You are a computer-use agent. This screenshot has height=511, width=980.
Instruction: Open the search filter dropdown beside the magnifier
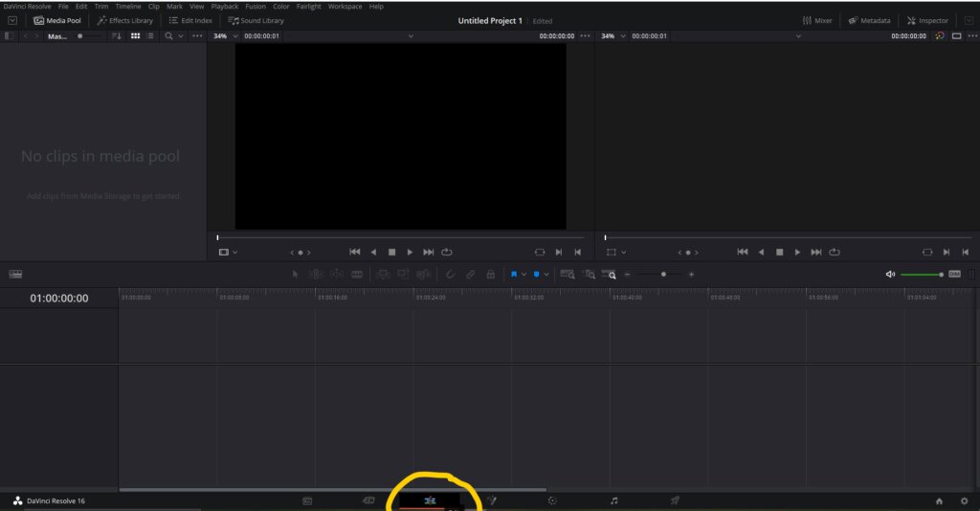181,36
